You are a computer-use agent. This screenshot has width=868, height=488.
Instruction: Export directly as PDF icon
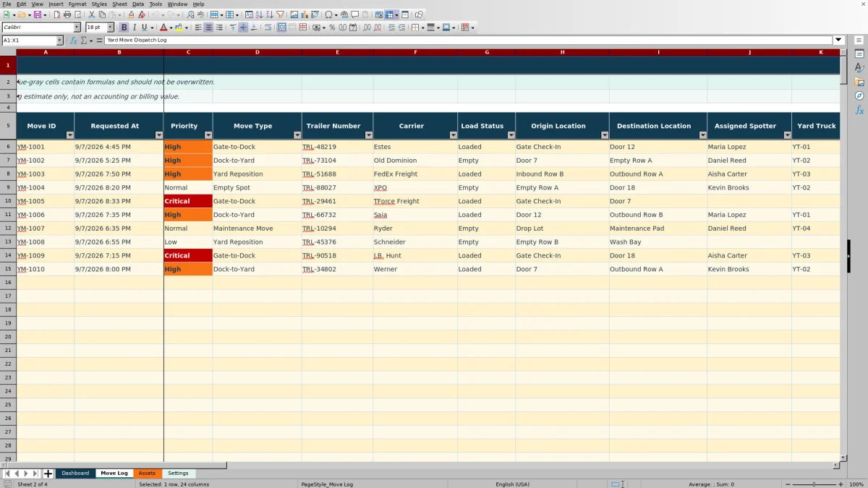[56, 14]
